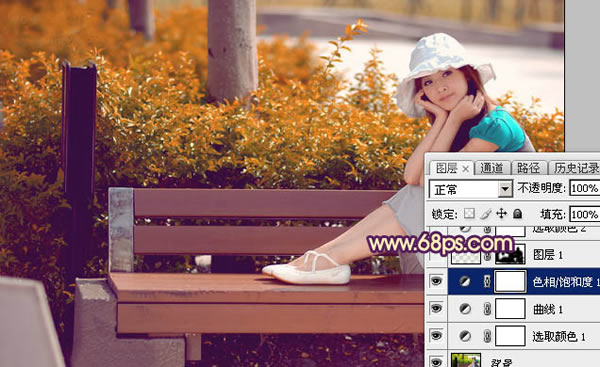Toggle lock all padlock icon
Image resolution: width=600 pixels, height=367 pixels.
(517, 214)
